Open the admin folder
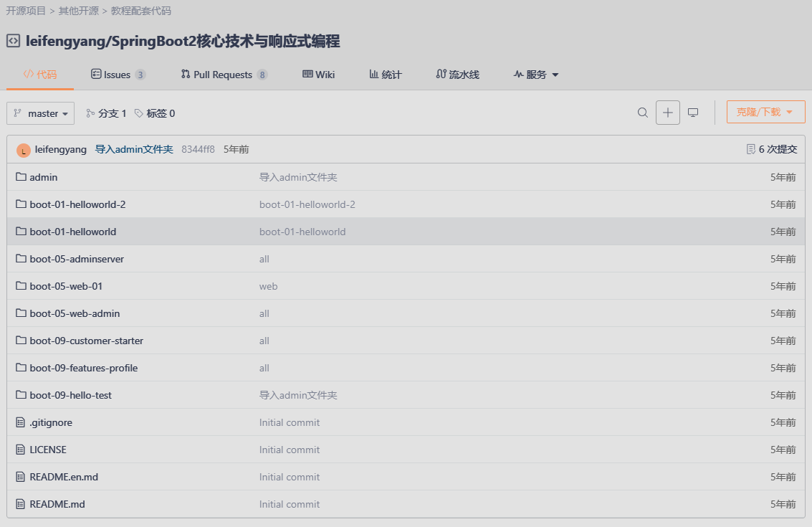This screenshot has height=527, width=812. (x=44, y=177)
